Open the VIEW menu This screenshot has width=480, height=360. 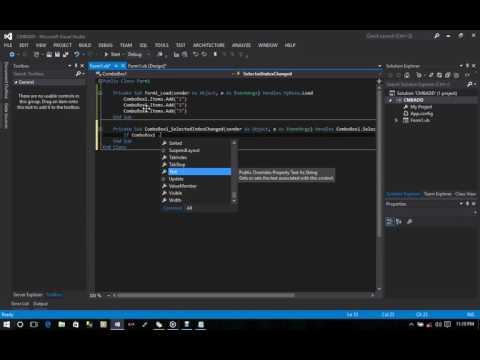[x=41, y=45]
